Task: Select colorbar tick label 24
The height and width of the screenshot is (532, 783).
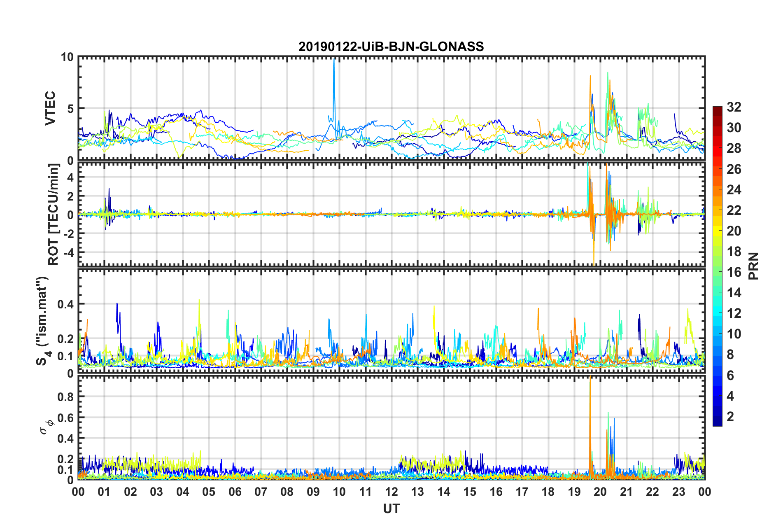Action: (x=734, y=190)
